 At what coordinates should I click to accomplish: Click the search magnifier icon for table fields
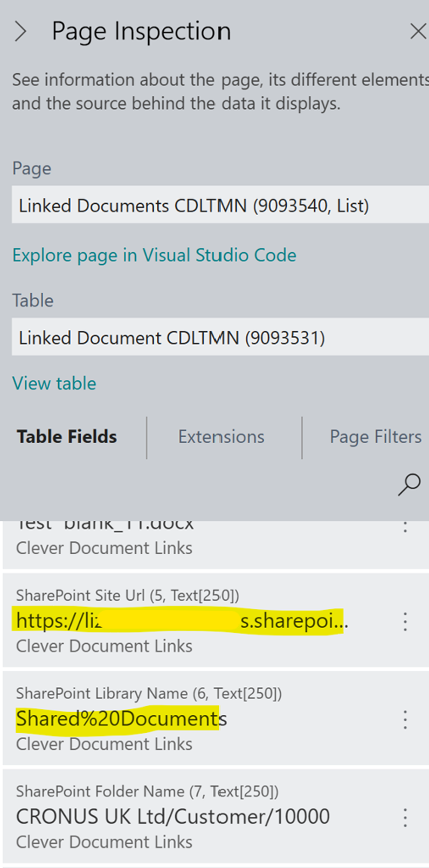(409, 484)
